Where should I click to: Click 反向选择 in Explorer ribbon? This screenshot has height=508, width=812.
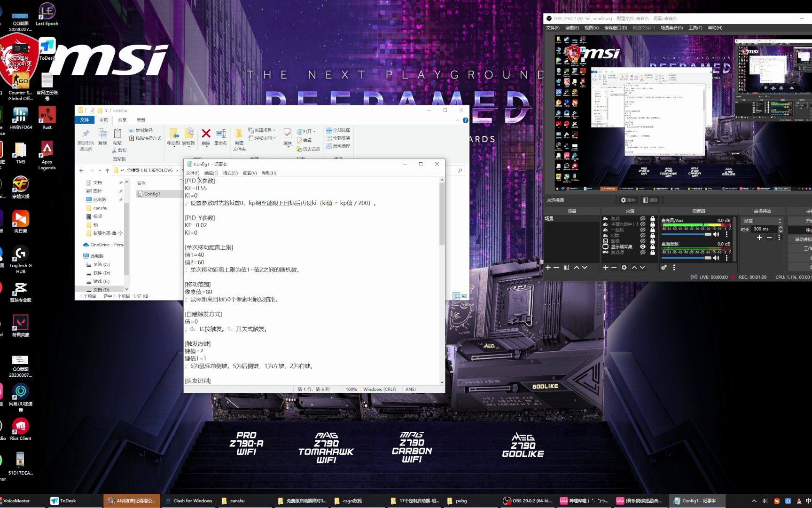338,146
